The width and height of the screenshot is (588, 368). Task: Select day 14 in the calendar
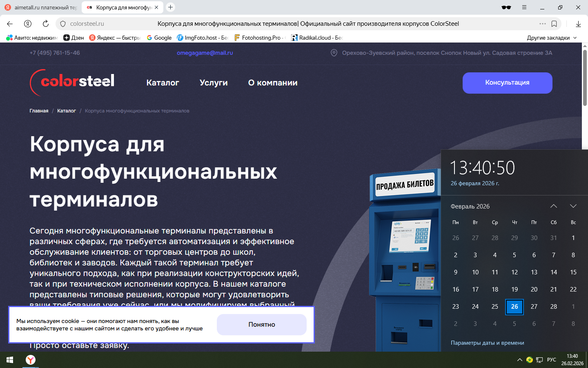tap(554, 272)
